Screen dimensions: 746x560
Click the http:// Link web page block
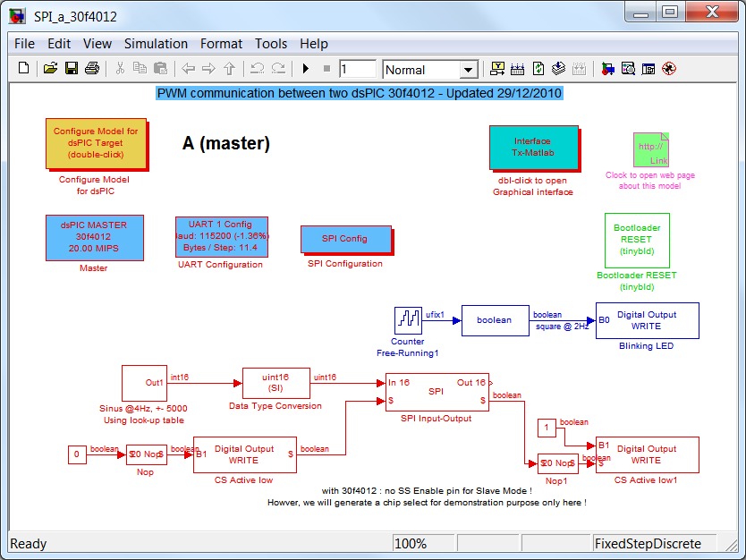pos(651,149)
